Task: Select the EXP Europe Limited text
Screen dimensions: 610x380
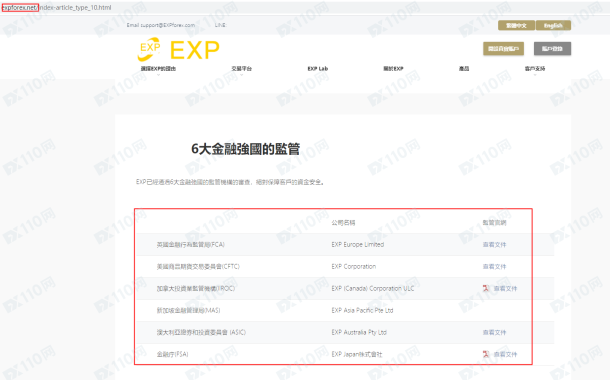Action: 358,245
